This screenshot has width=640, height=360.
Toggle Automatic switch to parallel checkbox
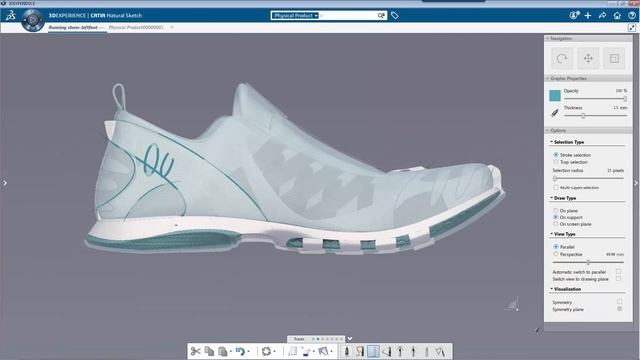point(618,271)
